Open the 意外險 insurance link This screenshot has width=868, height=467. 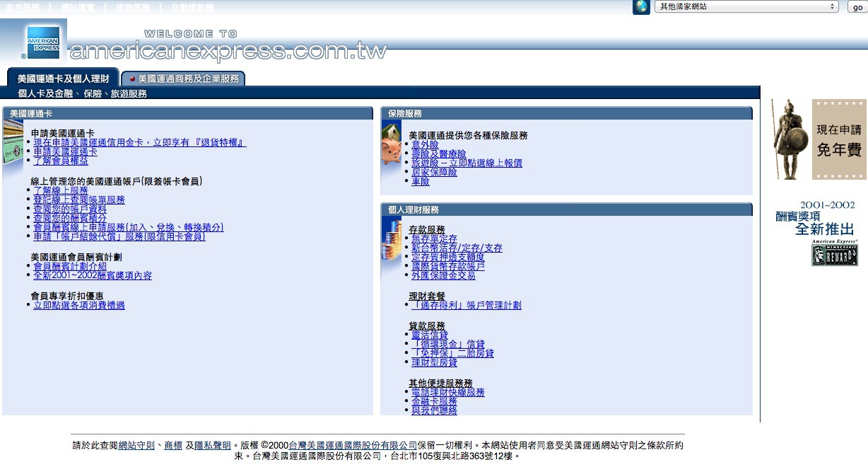click(425, 144)
